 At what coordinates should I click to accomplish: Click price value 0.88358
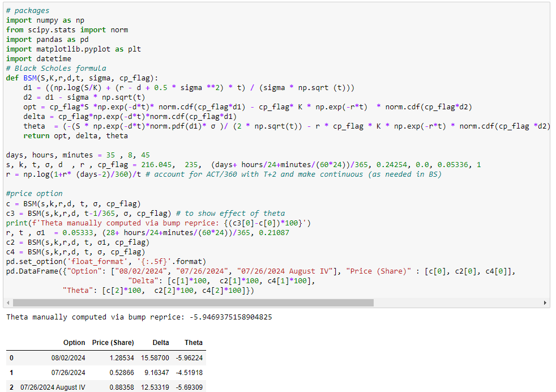[x=122, y=387]
